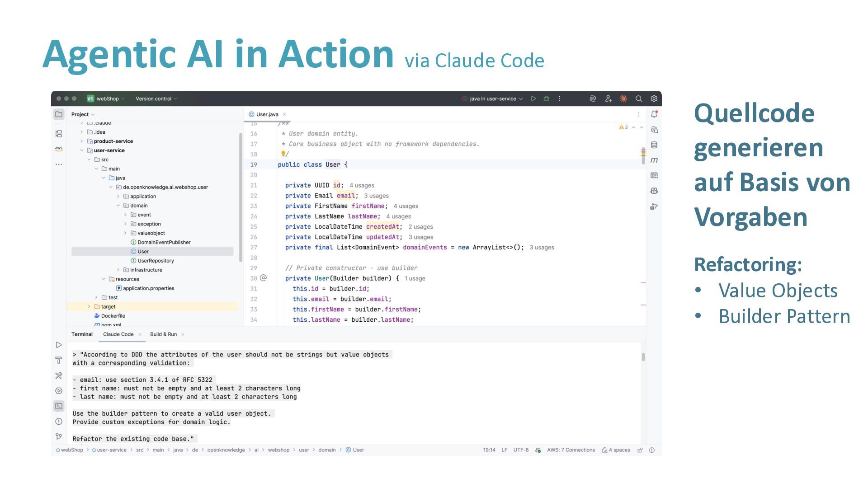Open the Database tool window
868x488 pixels.
[654, 145]
